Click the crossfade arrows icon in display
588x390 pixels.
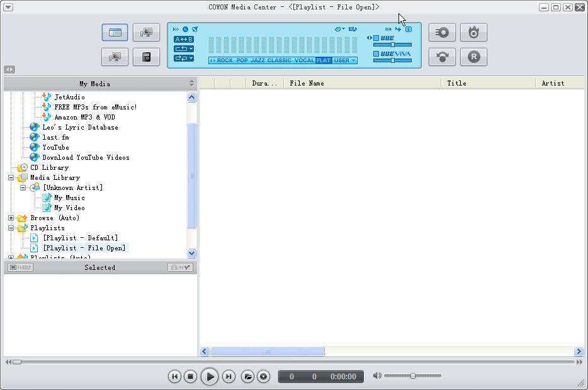tap(388, 29)
